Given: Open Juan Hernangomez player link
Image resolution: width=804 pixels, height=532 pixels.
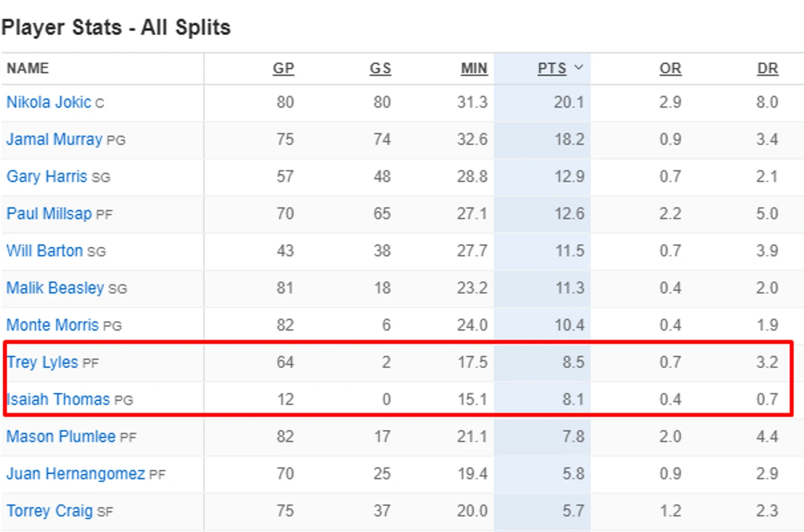Looking at the screenshot, I should point(75,474).
